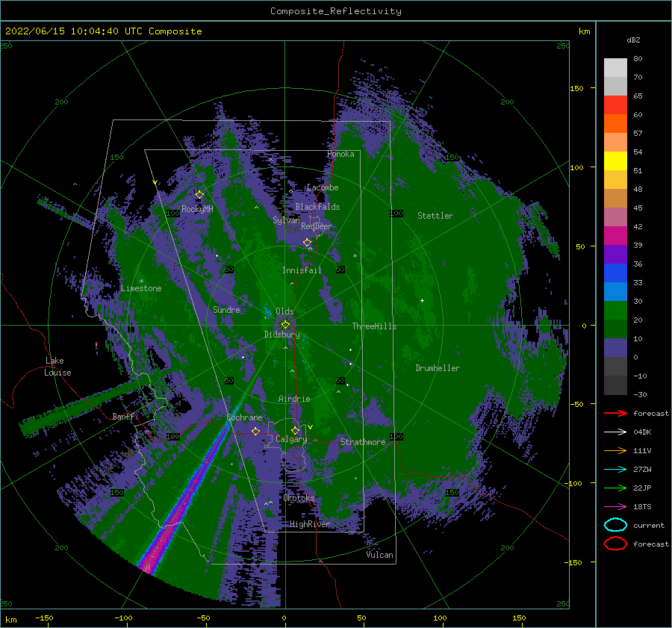Select the magenta 39-42 dBZ swatch
Image resolution: width=672 pixels, height=628 pixels.
coord(615,235)
